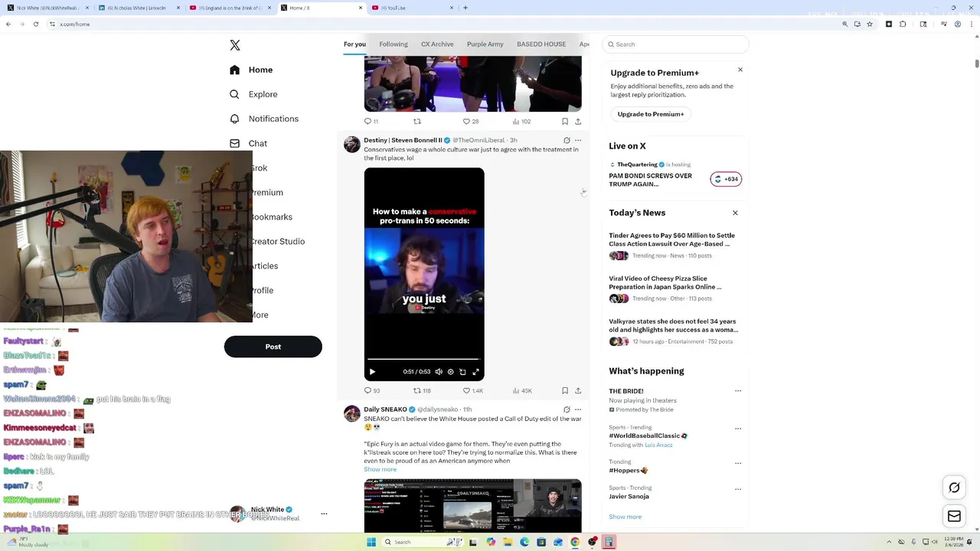The height and width of the screenshot is (551, 980).
Task: Click the X search field
Action: point(675,44)
